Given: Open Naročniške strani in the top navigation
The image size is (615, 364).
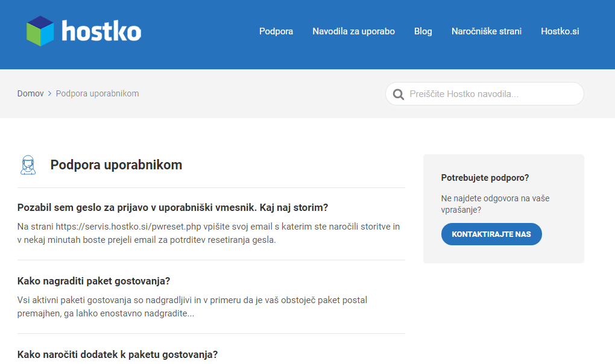Looking at the screenshot, I should click(x=487, y=31).
